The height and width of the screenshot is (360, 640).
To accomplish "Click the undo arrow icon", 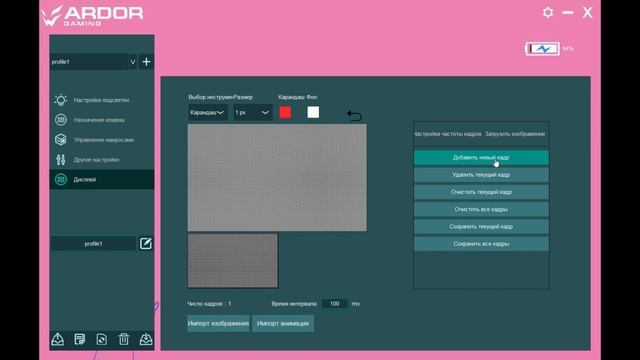I will (354, 116).
